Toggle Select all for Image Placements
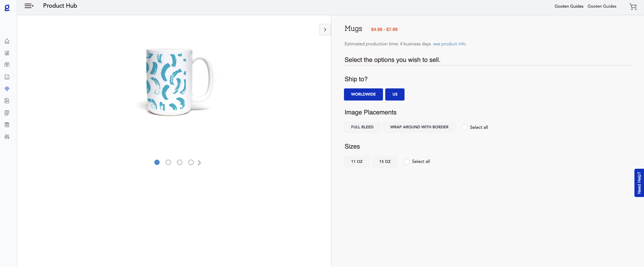 point(464,127)
